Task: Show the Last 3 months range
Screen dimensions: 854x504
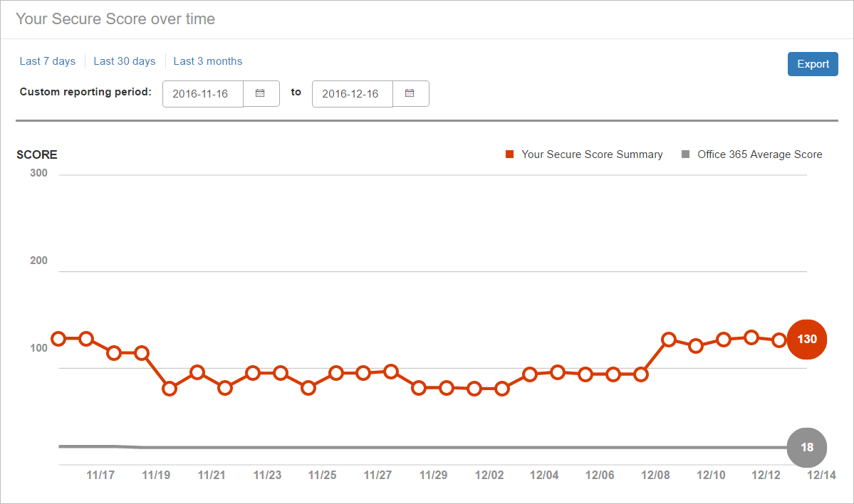Action: click(x=207, y=61)
